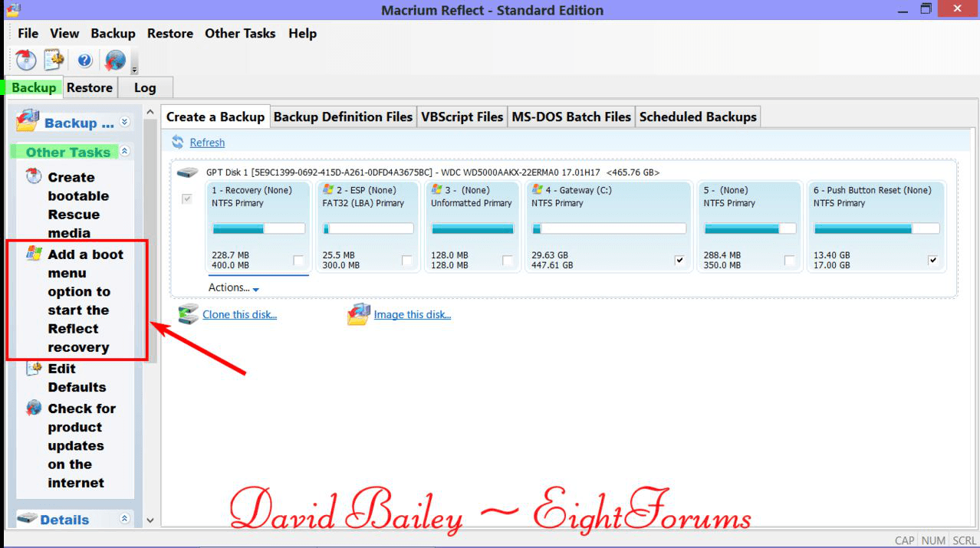980x548 pixels.
Task: Click Create bootable Rescue media in sidebar
Action: pyautogui.click(x=78, y=205)
